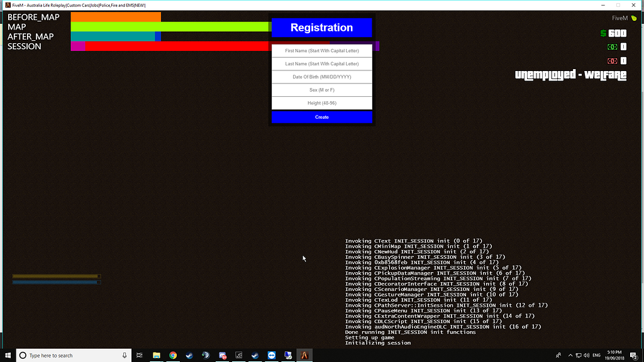
Task: Open Google Chrome from the taskbar
Action: tap(172, 354)
